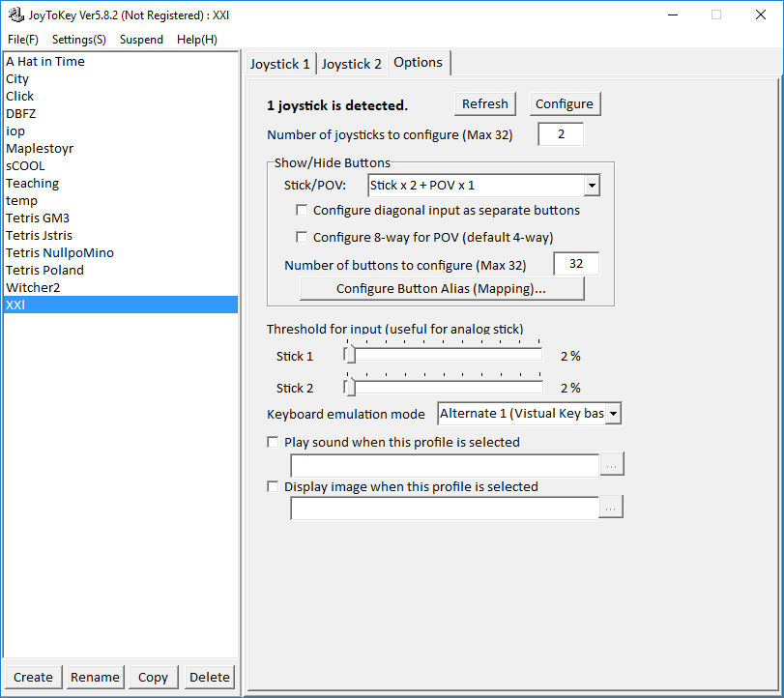Click the Stick 1 threshold slider
Image resolution: width=784 pixels, height=698 pixels.
click(444, 355)
